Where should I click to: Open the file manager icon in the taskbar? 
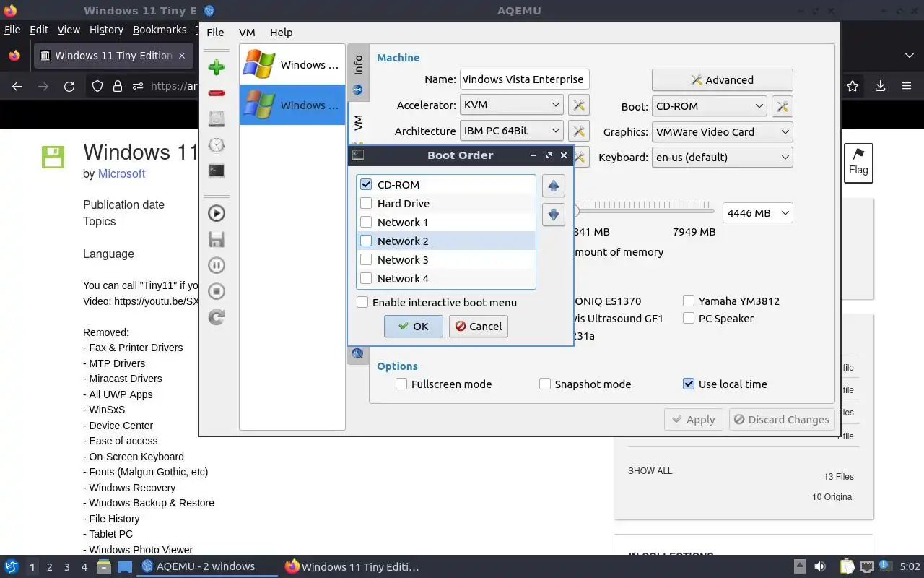click(x=104, y=566)
